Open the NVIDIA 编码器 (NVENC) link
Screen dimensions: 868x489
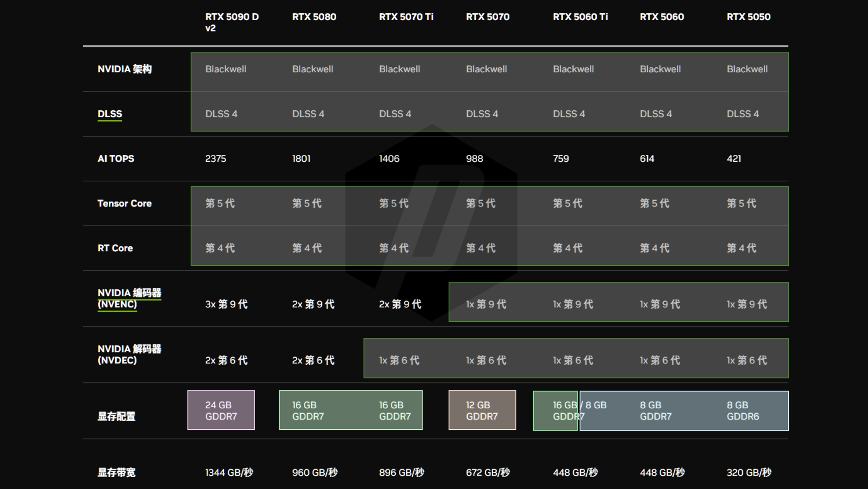pos(129,298)
